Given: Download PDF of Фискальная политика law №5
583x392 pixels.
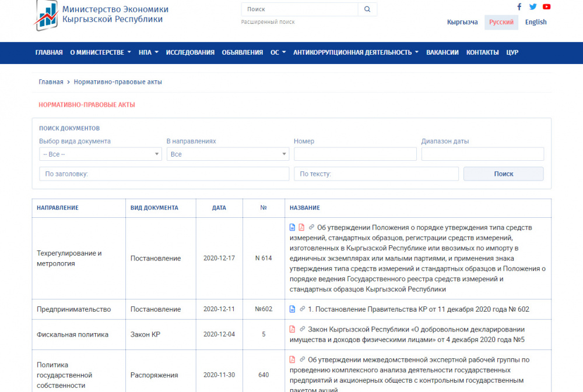Looking at the screenshot, I should pyautogui.click(x=293, y=329).
